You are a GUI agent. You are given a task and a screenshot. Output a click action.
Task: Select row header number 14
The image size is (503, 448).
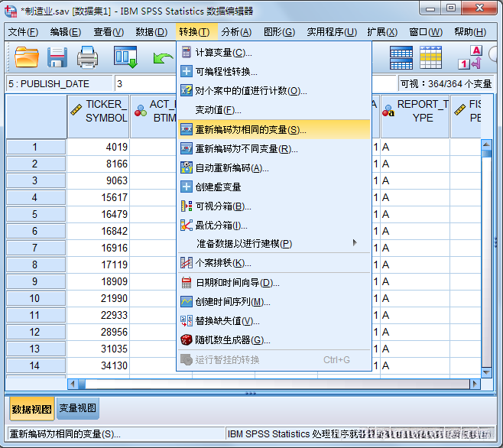click(36, 365)
